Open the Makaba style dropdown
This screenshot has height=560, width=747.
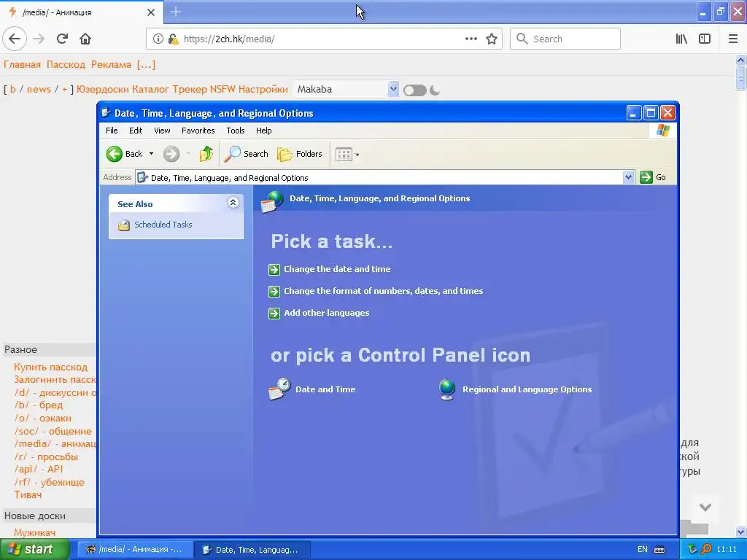[345, 89]
